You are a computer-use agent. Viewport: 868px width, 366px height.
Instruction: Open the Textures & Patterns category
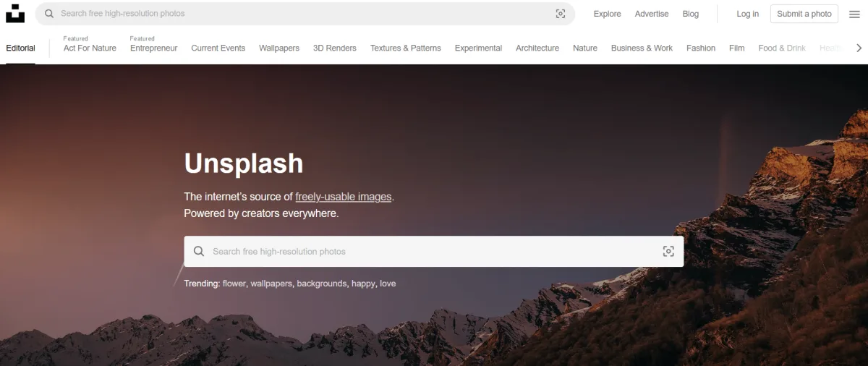tap(405, 48)
